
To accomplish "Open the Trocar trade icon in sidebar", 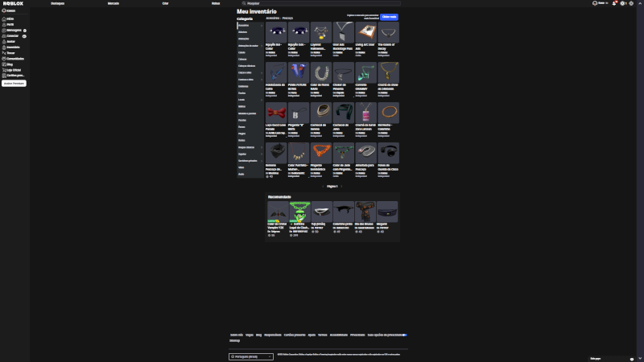I will (x=4, y=53).
